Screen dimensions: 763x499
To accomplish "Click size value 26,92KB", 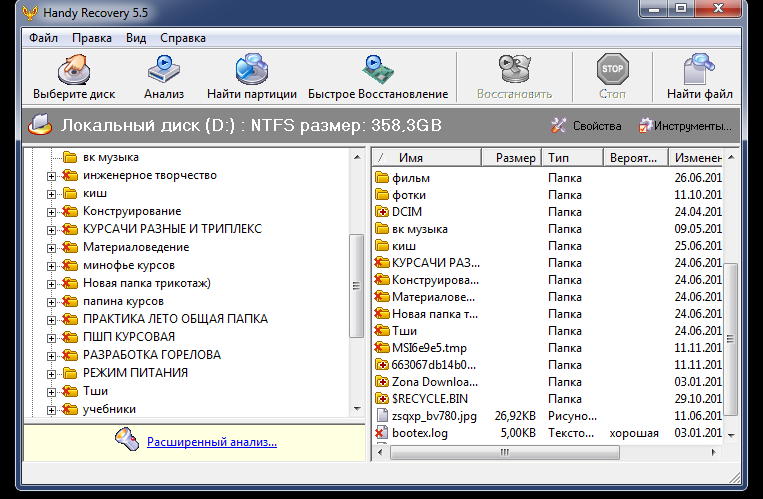I will (515, 416).
